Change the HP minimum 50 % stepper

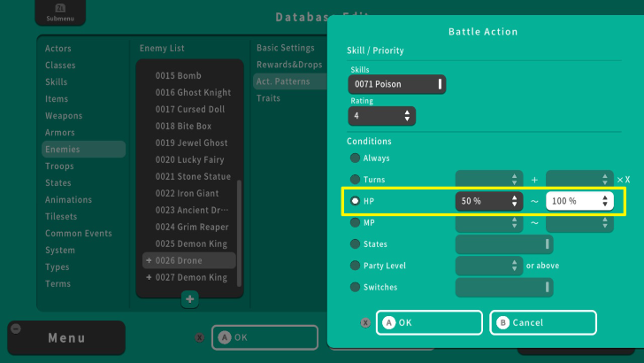[x=490, y=201]
